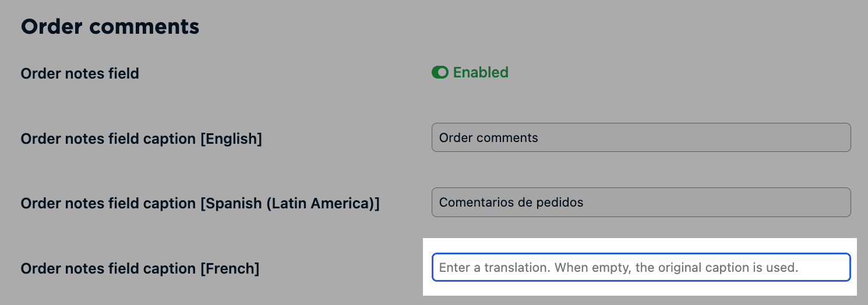
Task: Toggle the Order notes field switch
Action: (x=440, y=73)
